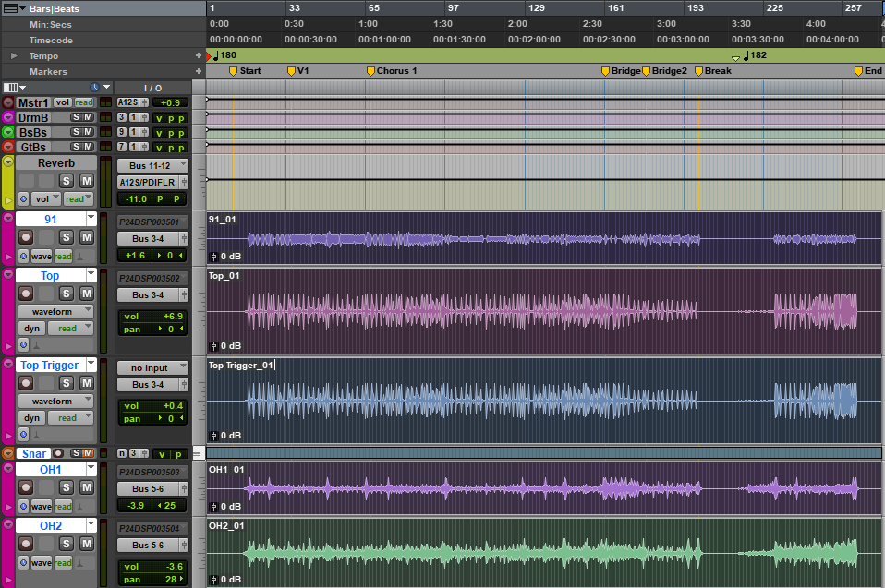The image size is (885, 588).
Task: Solo the Top Trigger track
Action: [x=67, y=383]
